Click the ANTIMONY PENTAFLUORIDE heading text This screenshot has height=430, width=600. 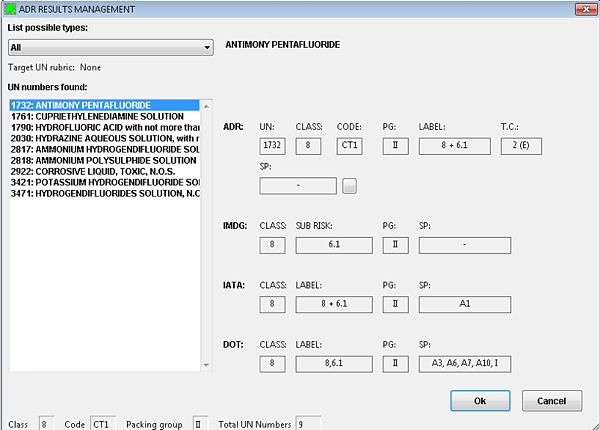(282, 45)
